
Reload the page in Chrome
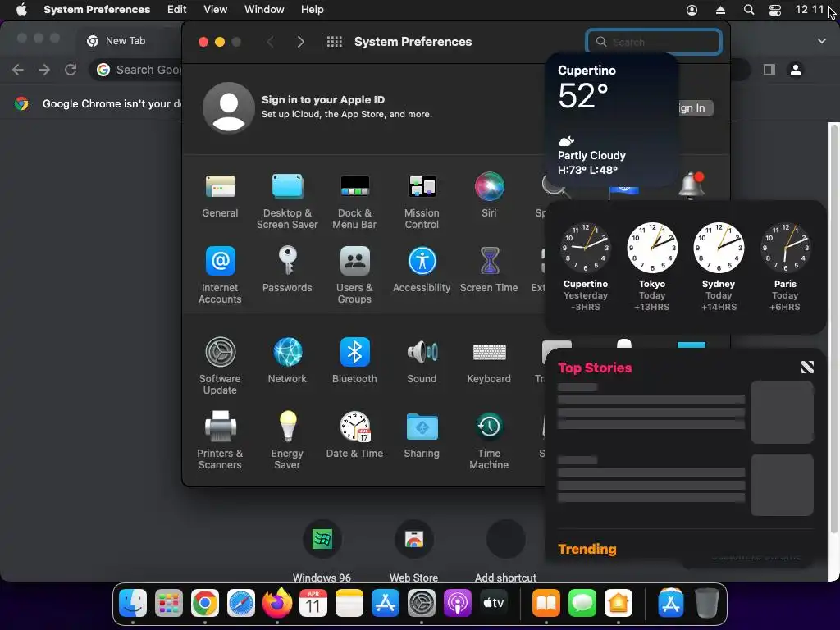[71, 70]
